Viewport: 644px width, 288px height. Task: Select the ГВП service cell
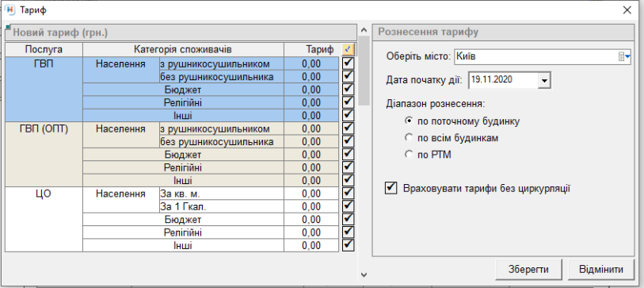(44, 90)
